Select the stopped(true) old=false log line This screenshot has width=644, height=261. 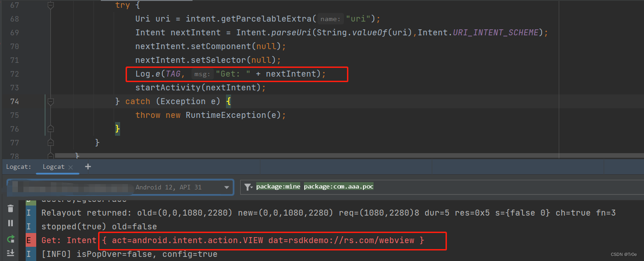click(x=99, y=227)
